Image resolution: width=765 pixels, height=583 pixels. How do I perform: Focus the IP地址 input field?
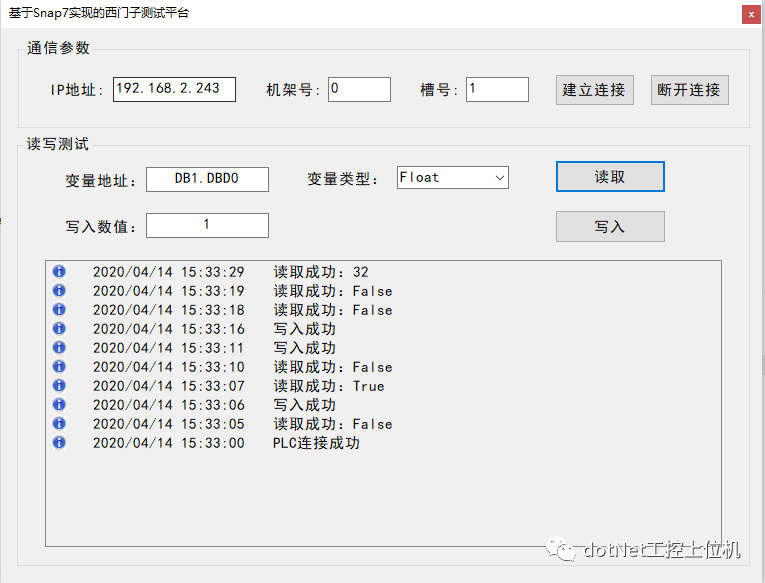[x=174, y=89]
